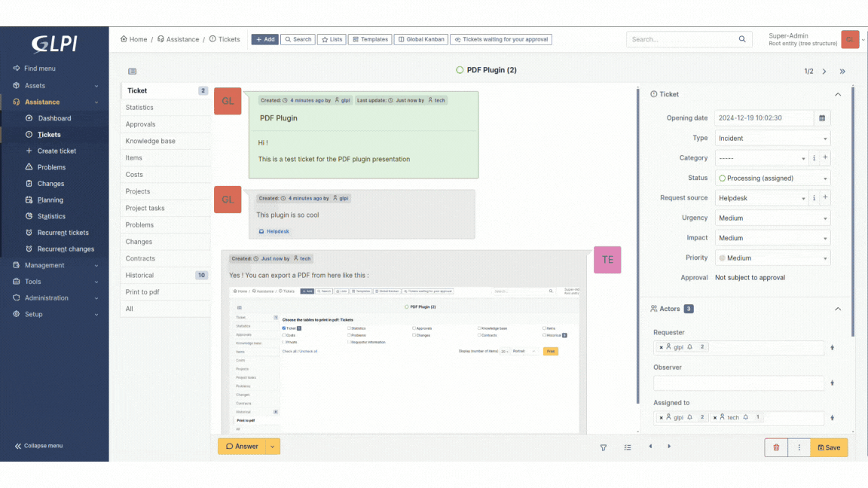Click the plus icon to add a Category

[x=824, y=158]
